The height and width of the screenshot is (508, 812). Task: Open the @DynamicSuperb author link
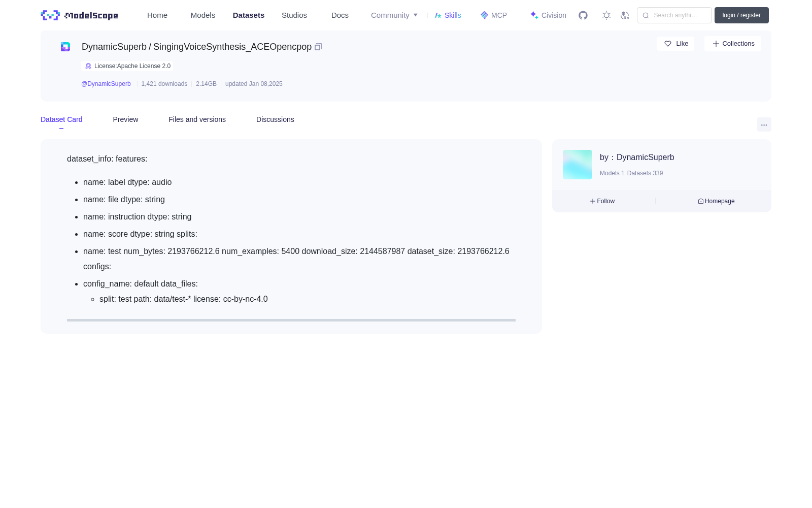(106, 84)
